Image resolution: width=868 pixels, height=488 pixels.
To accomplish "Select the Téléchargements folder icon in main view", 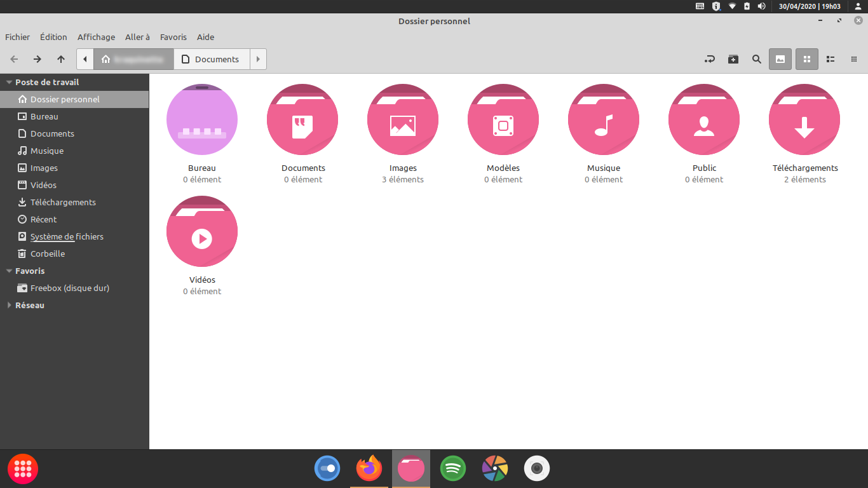I will tap(804, 119).
